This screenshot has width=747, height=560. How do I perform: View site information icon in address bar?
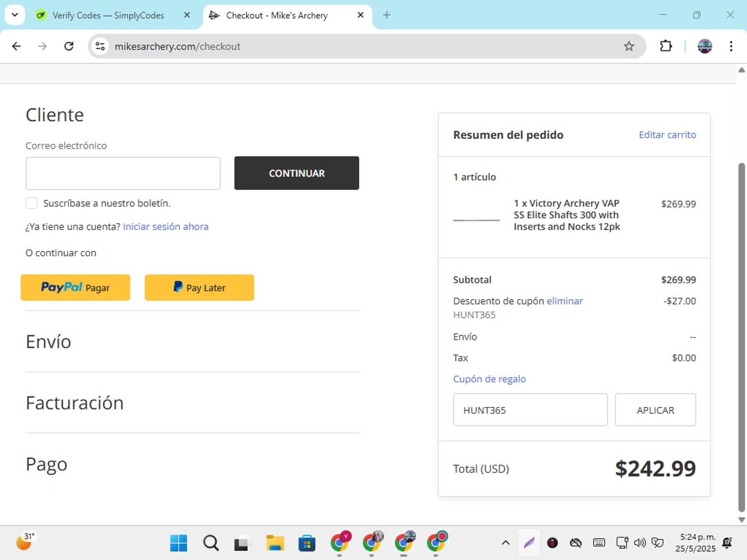point(100,46)
